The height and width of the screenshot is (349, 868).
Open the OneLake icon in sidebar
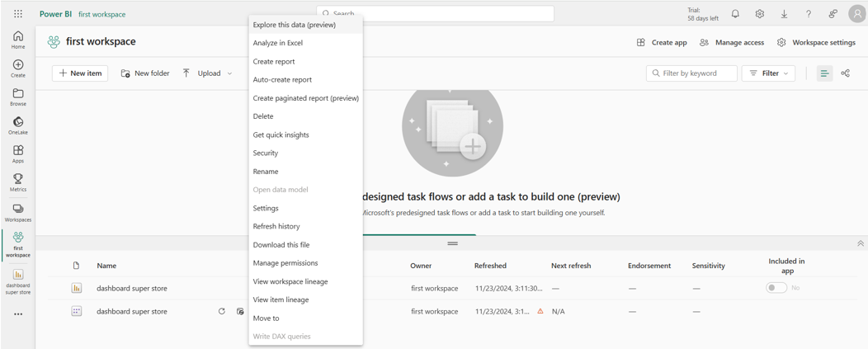point(17,122)
